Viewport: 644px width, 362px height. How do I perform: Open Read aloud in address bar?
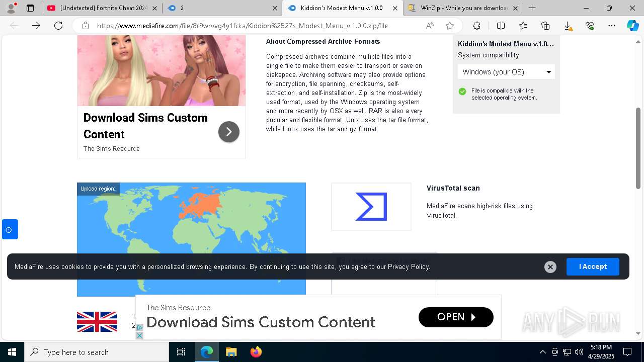430,26
